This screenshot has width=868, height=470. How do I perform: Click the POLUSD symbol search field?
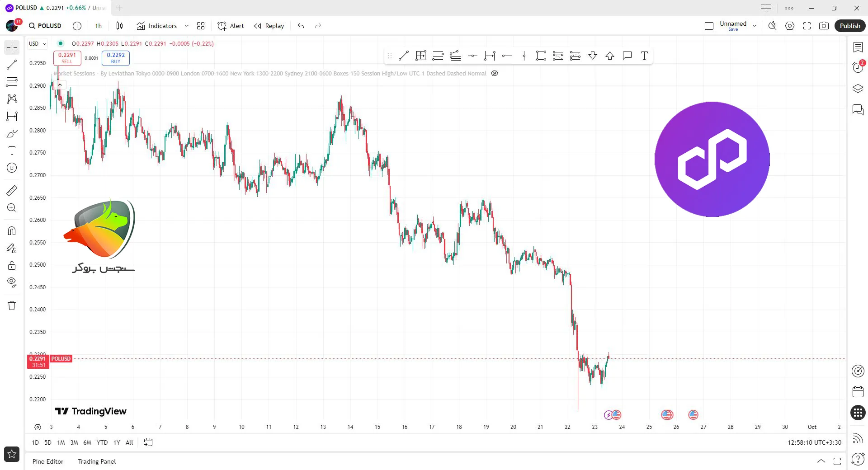pos(45,26)
